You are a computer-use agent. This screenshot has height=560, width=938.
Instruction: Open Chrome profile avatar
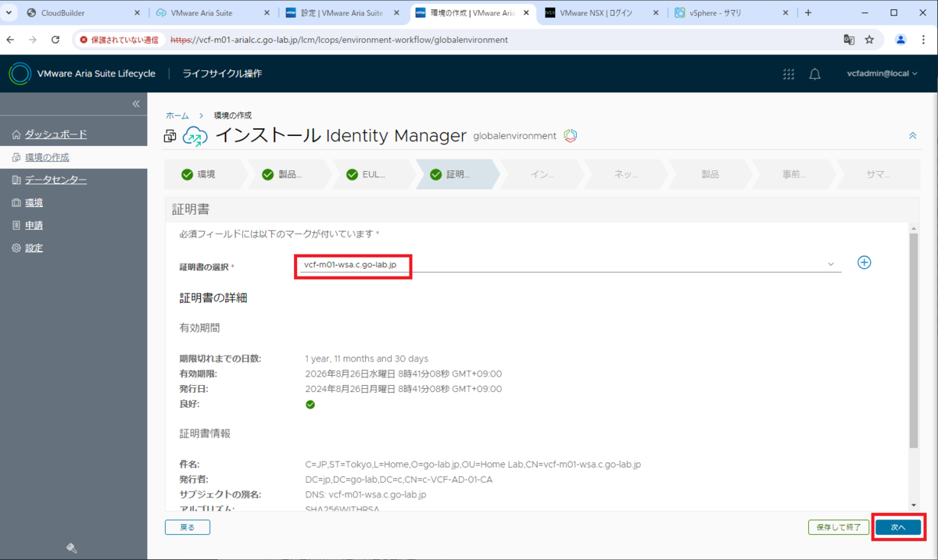[x=900, y=40]
